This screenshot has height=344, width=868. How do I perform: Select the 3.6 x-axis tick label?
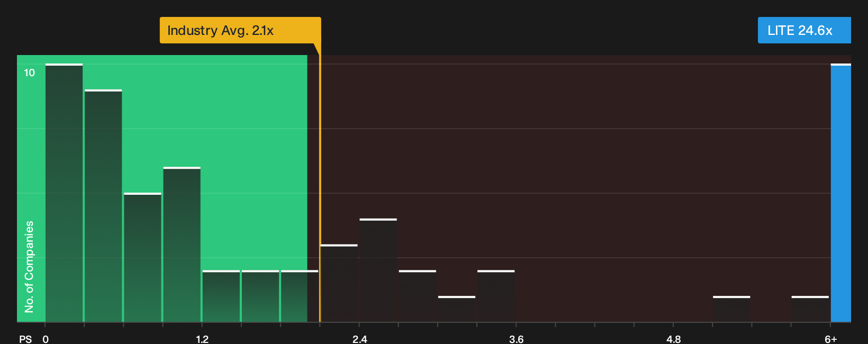pos(516,339)
